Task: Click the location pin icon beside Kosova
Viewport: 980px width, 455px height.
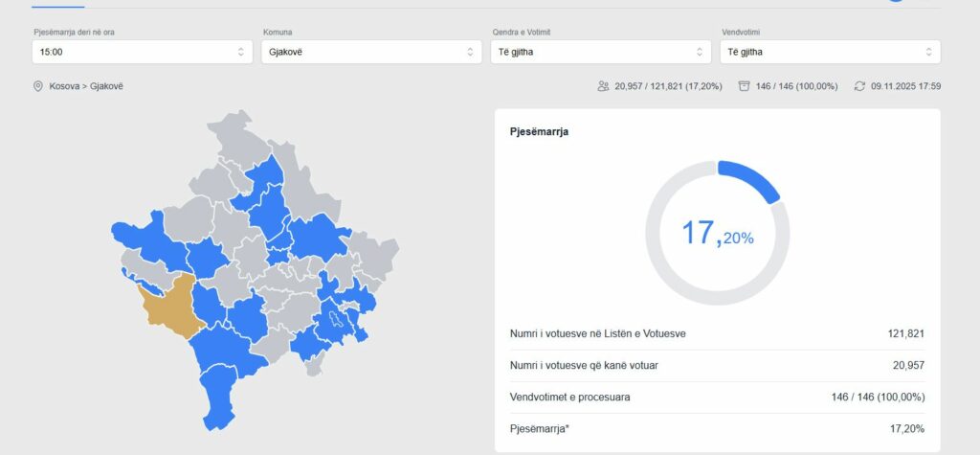Action: point(38,86)
